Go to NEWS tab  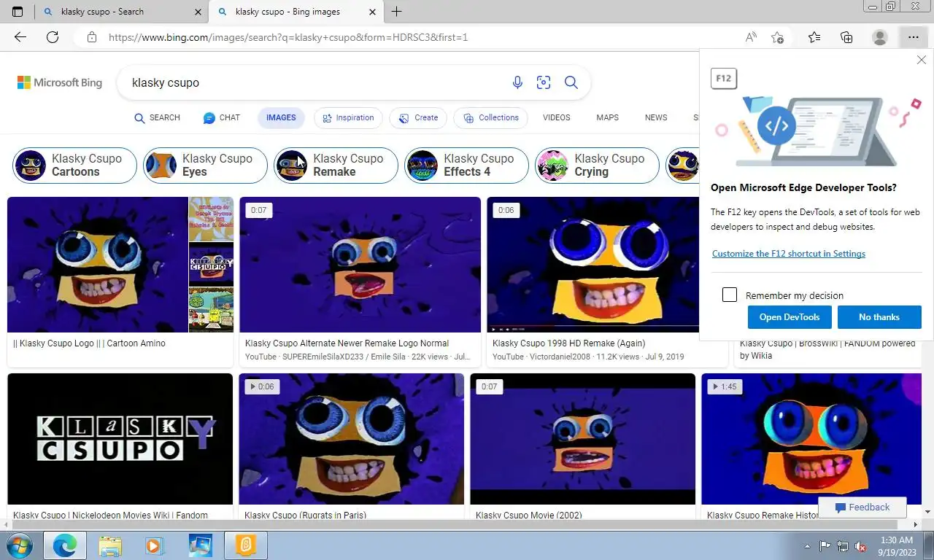tap(656, 117)
